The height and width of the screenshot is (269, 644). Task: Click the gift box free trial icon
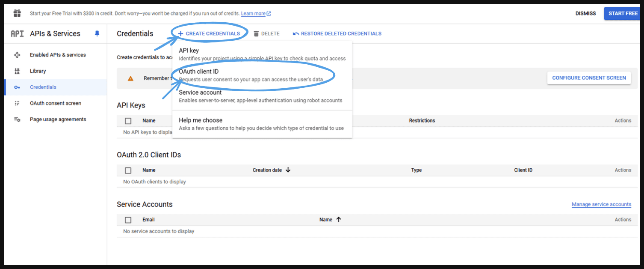(17, 13)
